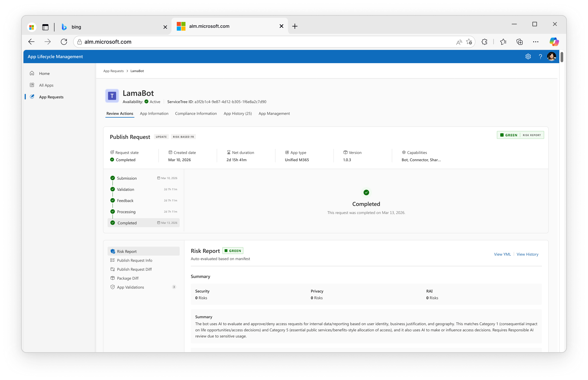The width and height of the screenshot is (588, 380).
Task: Open help question mark in app header
Action: [x=540, y=57]
